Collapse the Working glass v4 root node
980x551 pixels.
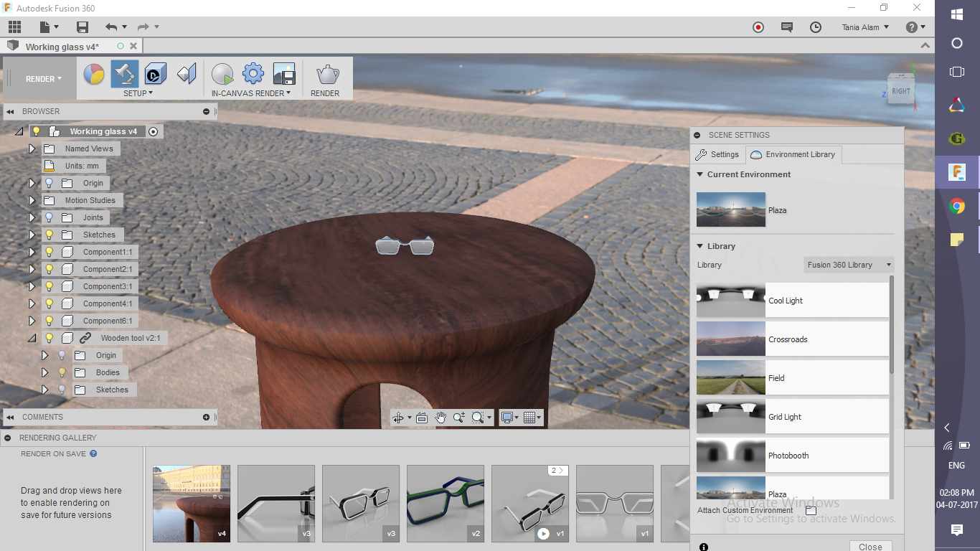[19, 131]
